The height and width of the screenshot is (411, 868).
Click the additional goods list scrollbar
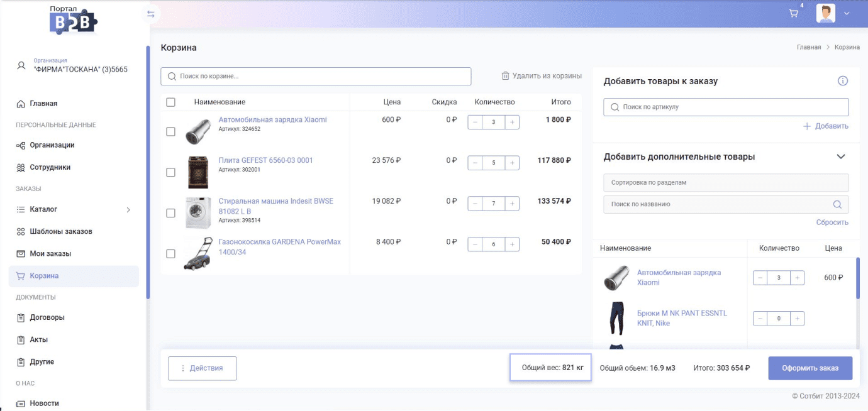pos(857,278)
